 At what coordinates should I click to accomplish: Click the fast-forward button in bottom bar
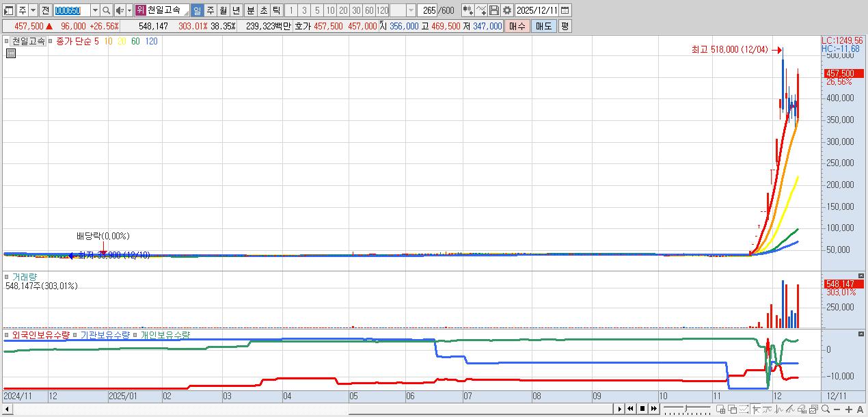click(x=654, y=409)
